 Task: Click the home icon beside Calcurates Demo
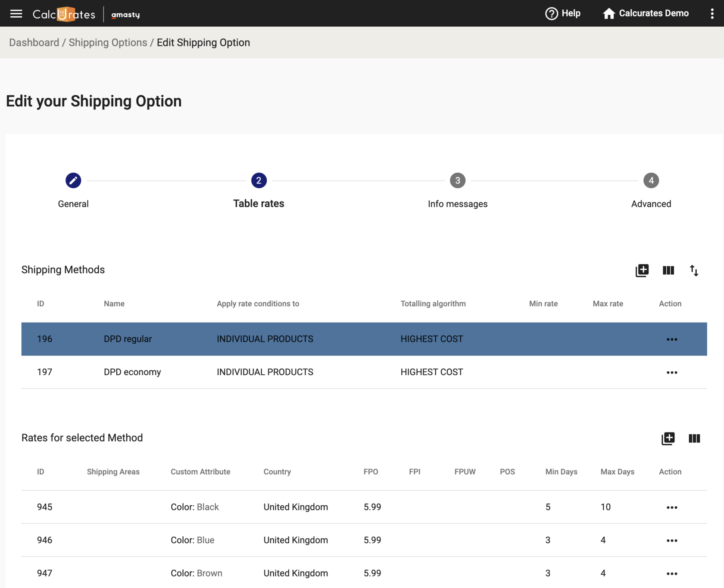click(x=609, y=13)
